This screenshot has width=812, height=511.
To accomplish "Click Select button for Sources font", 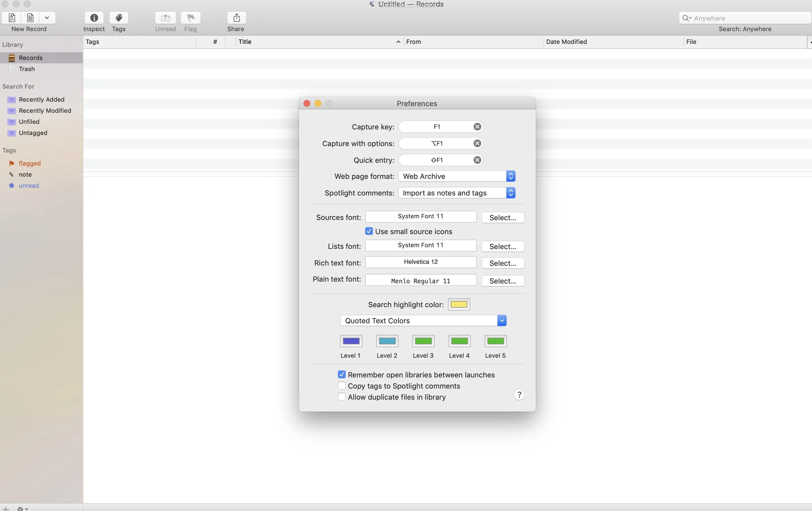I will coord(502,217).
